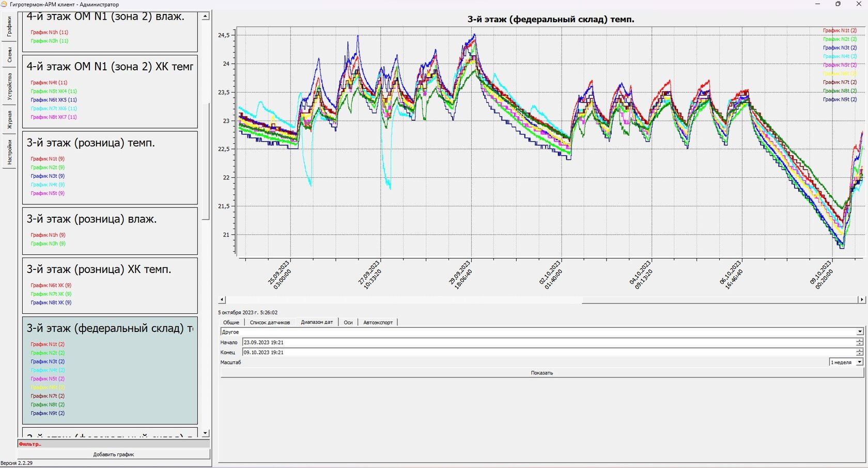Open the Настройки side tab
Image resolution: width=868 pixels, height=468 pixels.
tap(9, 152)
